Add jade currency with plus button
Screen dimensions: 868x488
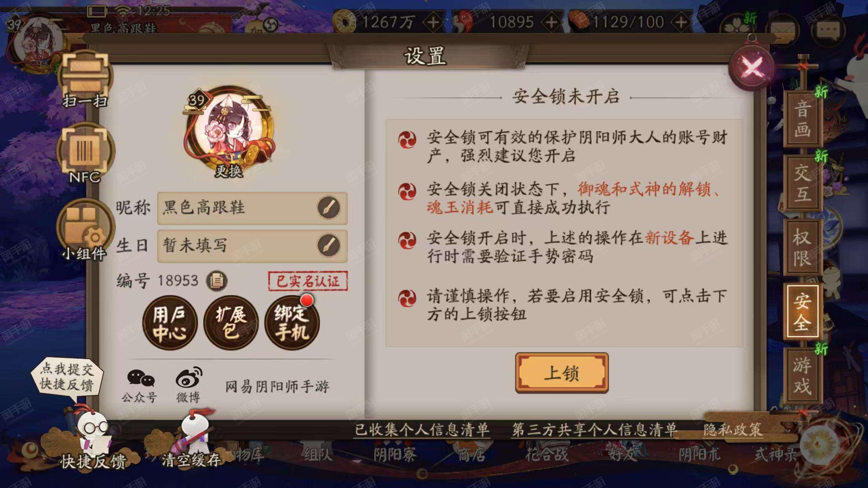[551, 22]
